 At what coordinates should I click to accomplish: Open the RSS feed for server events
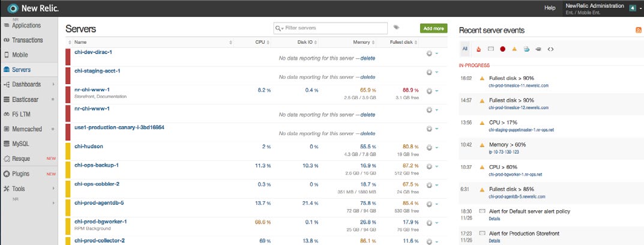pos(638,30)
